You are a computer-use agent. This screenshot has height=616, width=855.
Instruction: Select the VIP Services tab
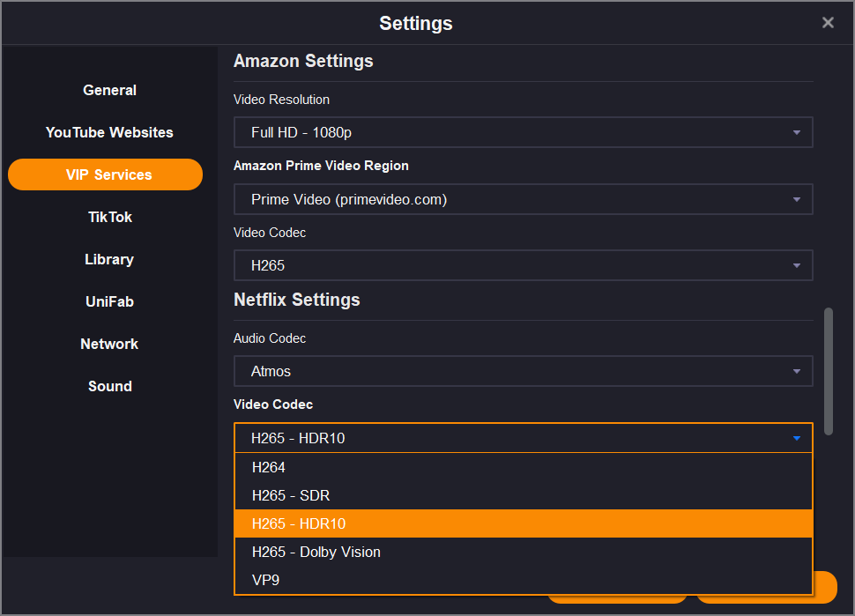[x=106, y=174]
